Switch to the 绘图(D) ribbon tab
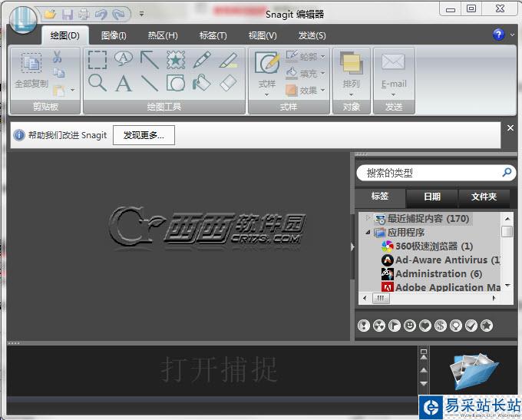Screen dimensions: 522x420 coord(65,35)
